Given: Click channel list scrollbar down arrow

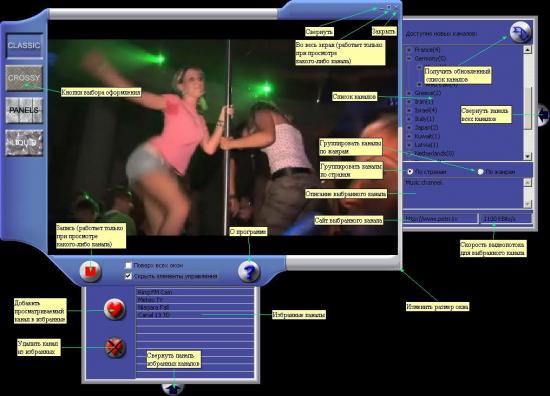Looking at the screenshot, I should (528, 156).
